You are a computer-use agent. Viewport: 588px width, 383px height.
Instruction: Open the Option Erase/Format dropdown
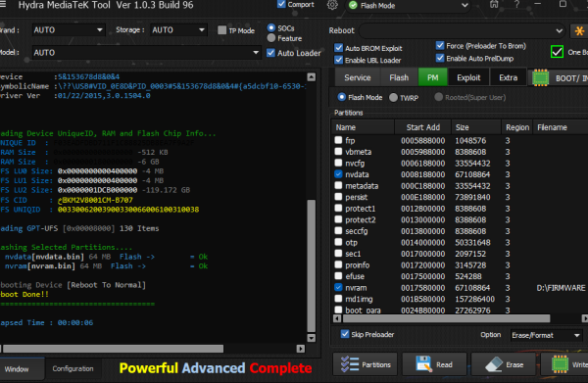[547, 335]
